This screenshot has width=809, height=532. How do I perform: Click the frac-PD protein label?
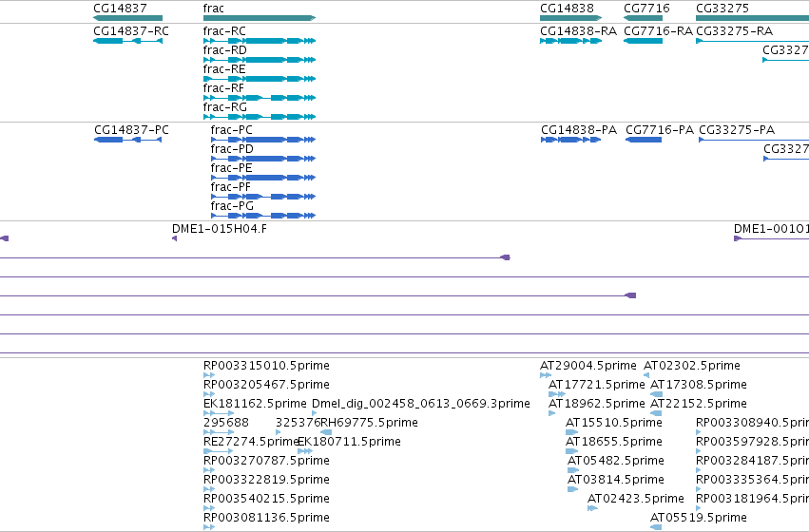(232, 149)
